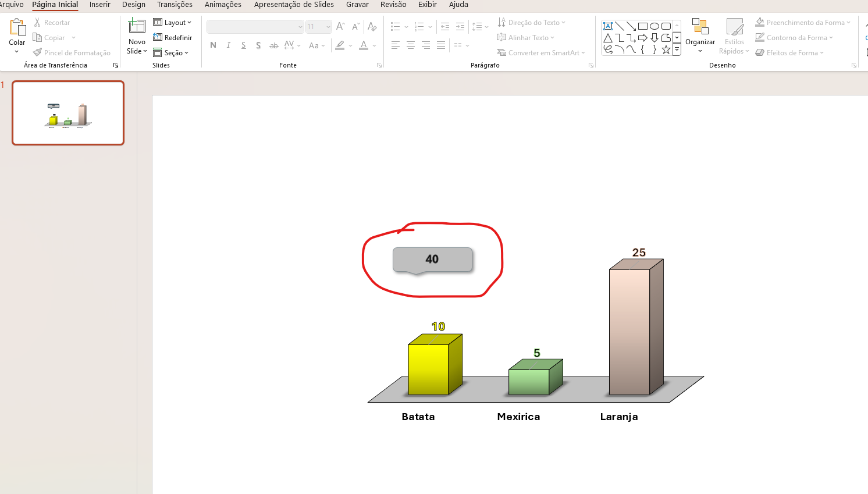Viewport: 868px width, 494px height.
Task: Choose the right arrow block shape
Action: point(643,38)
